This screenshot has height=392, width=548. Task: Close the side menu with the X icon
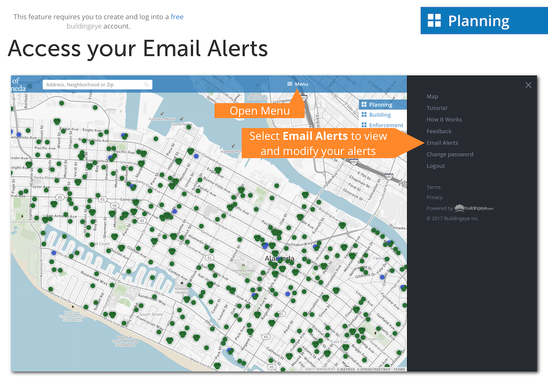tap(528, 85)
